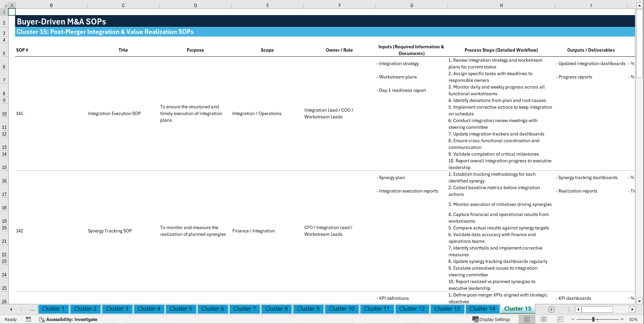The height and width of the screenshot is (324, 644).
Task: Switch to the Cluster 8 tab
Action: 276,309
